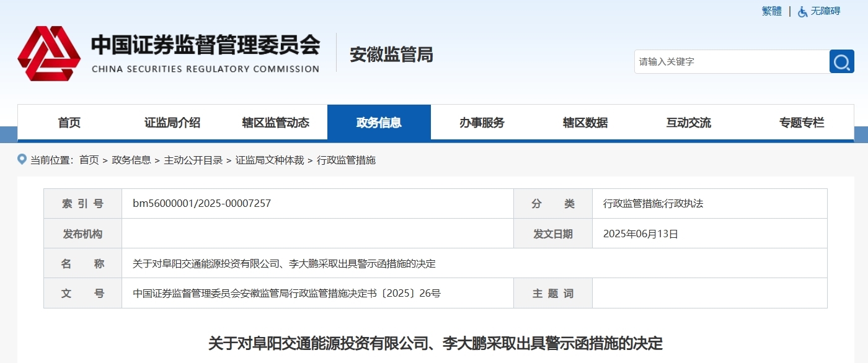The height and width of the screenshot is (363, 868).
Task: Click the location pin icon
Action: [22, 160]
